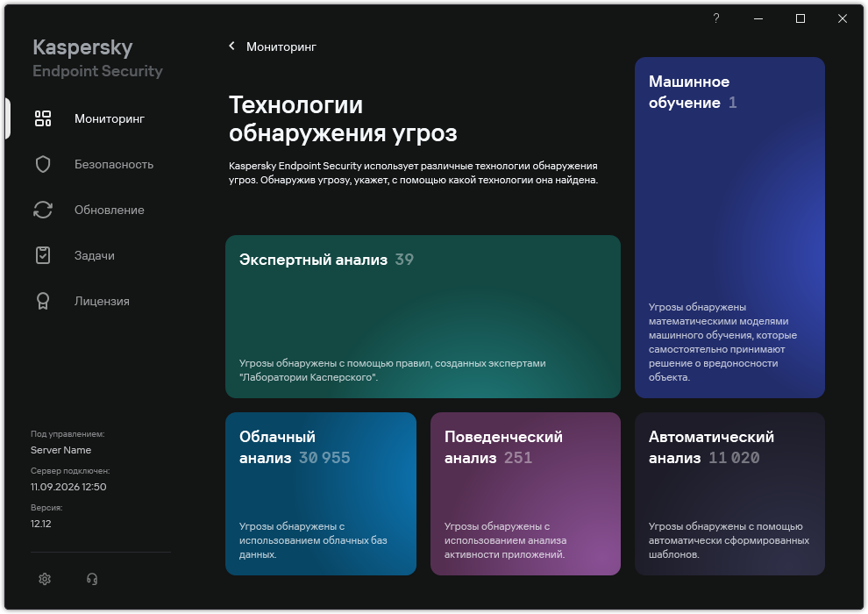Minimize the Kaspersky window
The image size is (868, 614).
[758, 18]
